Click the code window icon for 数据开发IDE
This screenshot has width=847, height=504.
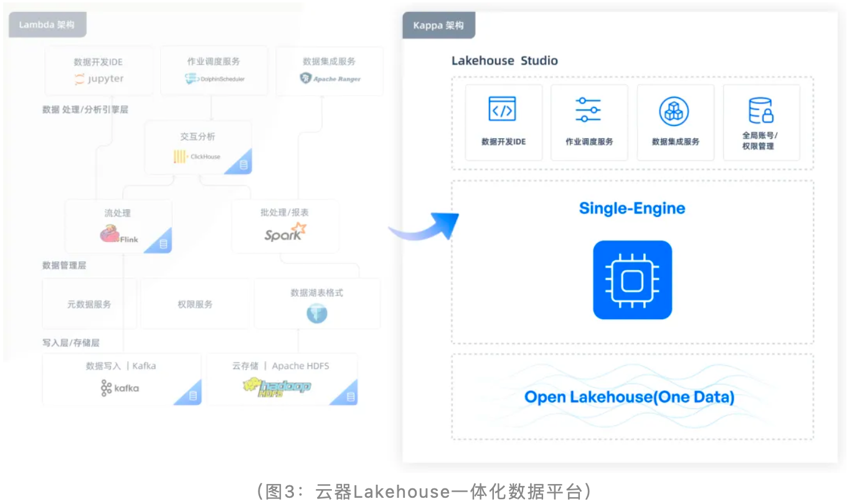pos(502,110)
